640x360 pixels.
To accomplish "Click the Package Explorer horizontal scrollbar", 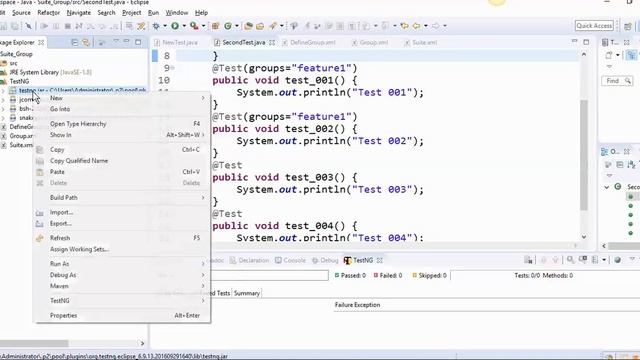I will point(34,343).
